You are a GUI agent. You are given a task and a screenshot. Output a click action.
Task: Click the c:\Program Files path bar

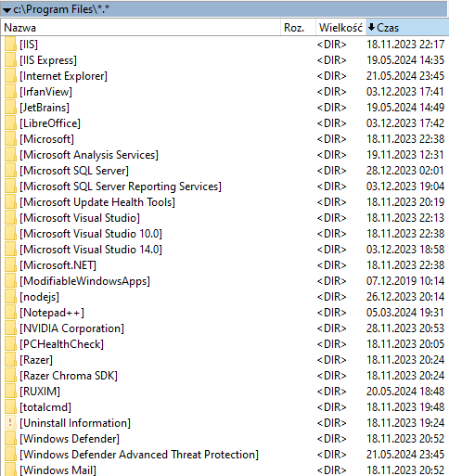point(224,9)
